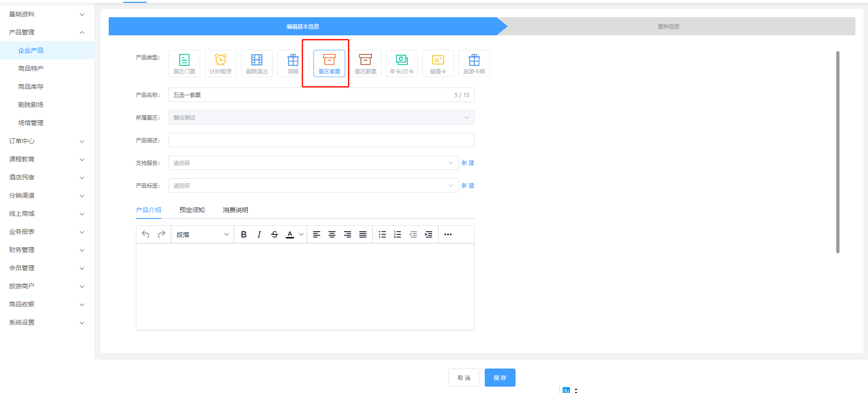868x393 pixels.
Task: Pick the 旅游卡券 gift icon
Action: click(474, 63)
